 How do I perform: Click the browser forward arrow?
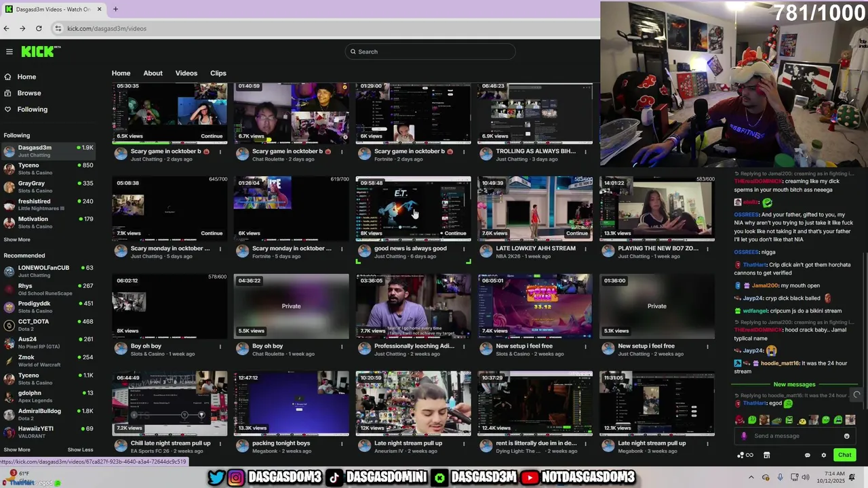click(x=22, y=28)
